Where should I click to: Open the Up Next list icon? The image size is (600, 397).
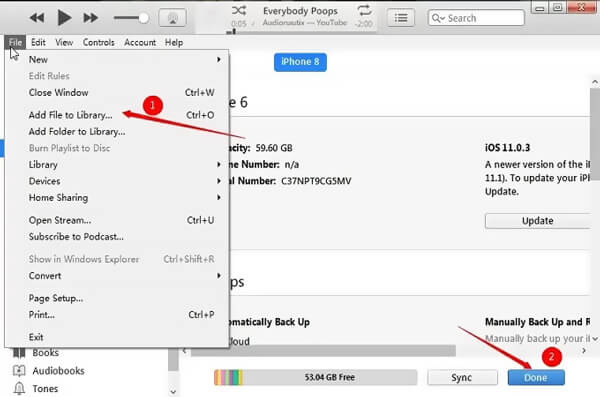pos(401,18)
